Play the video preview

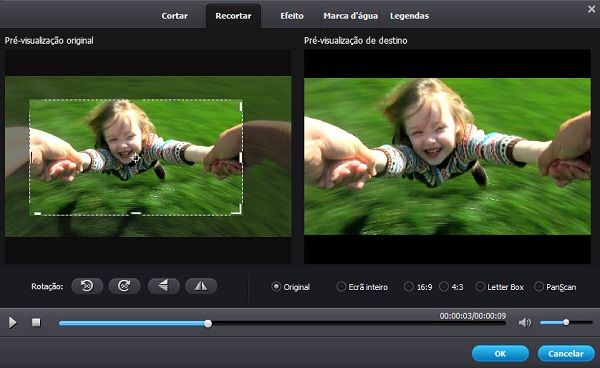pyautogui.click(x=13, y=323)
